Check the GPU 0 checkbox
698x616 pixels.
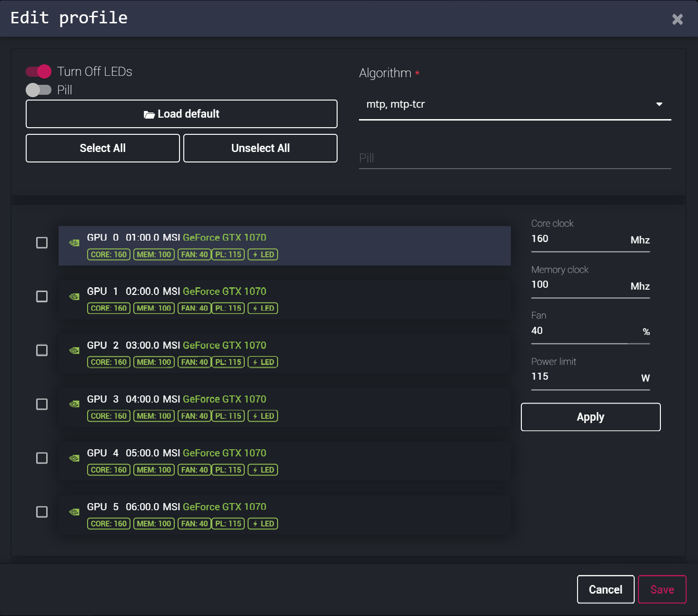coord(42,243)
